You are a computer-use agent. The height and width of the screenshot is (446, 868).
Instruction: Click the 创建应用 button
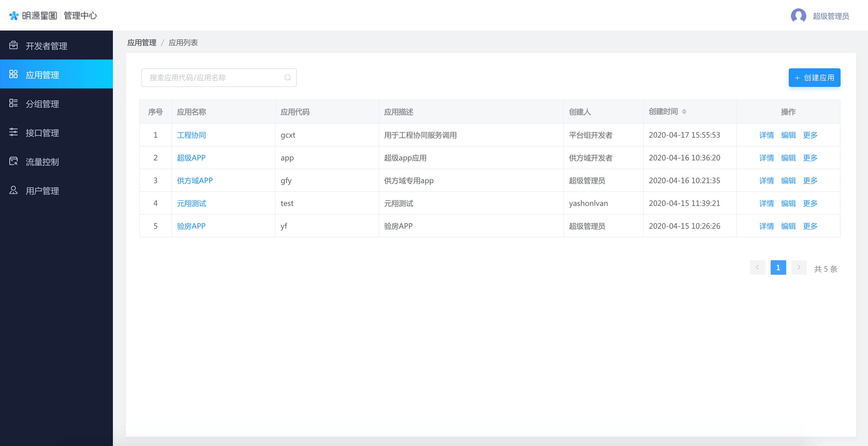[814, 77]
